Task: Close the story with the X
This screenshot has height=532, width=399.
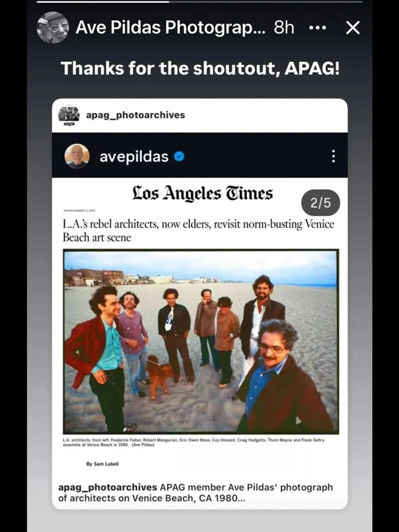Action: pos(353,28)
